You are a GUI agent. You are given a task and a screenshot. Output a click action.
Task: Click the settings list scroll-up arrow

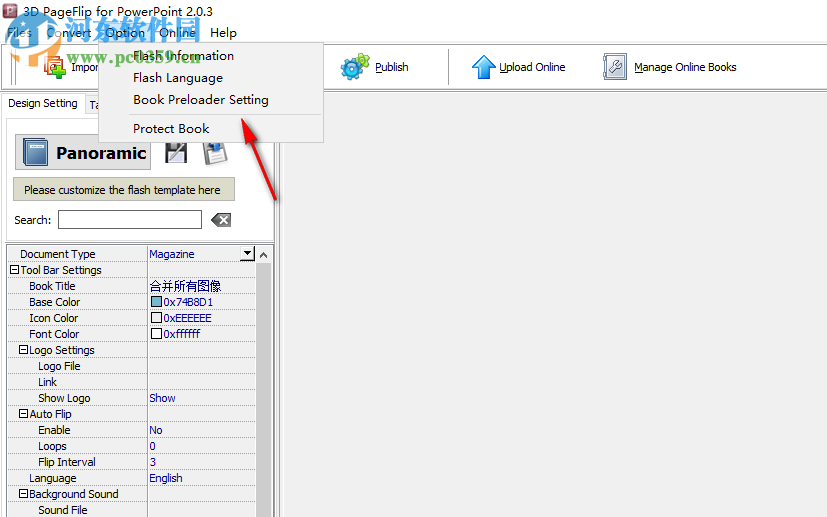(x=264, y=255)
